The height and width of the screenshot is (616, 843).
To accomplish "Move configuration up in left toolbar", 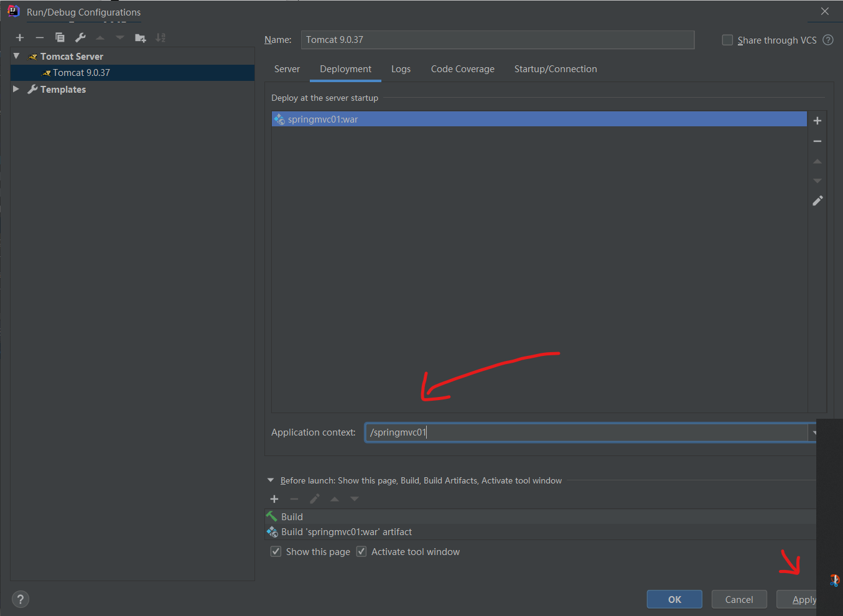I will point(100,38).
